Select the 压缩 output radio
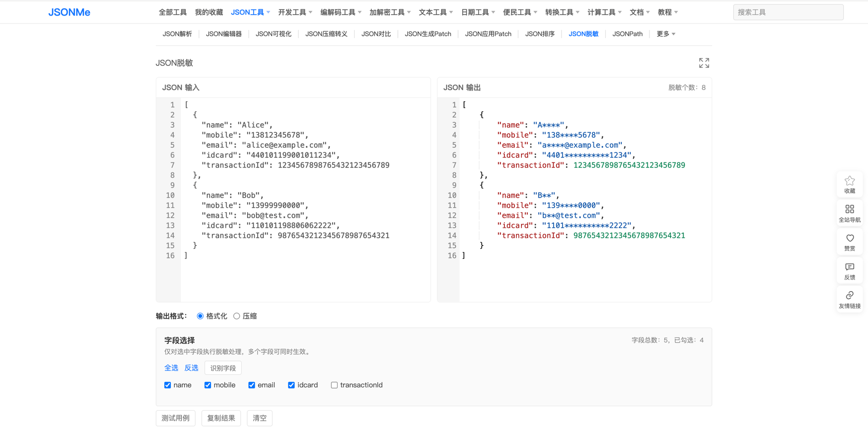This screenshot has width=868, height=438. pyautogui.click(x=237, y=316)
